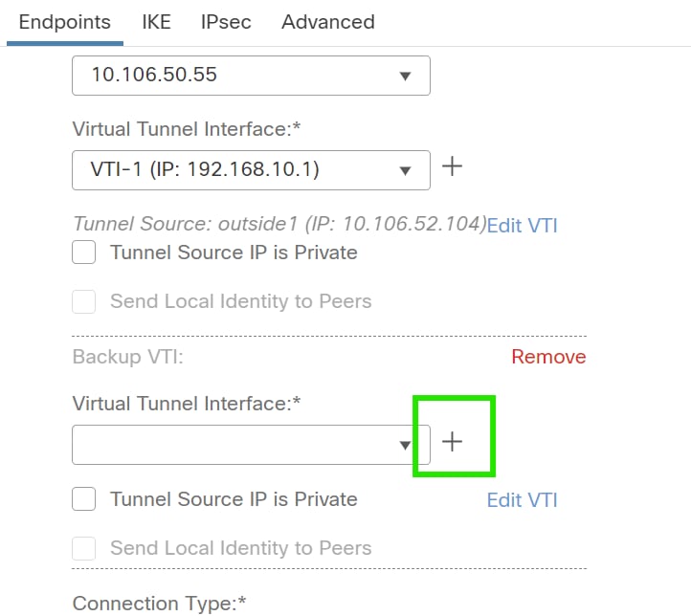This screenshot has width=691, height=616.
Task: Switch to the IPsec tab
Action: click(226, 21)
